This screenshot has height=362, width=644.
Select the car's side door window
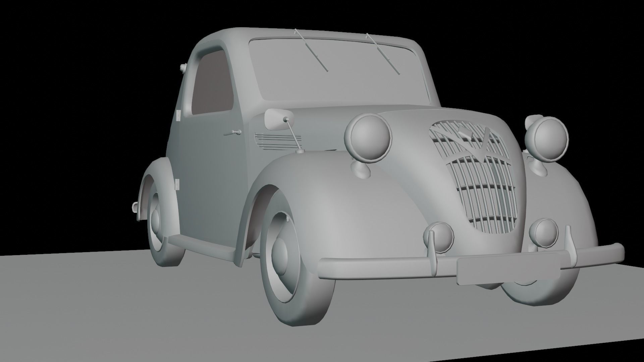(213, 83)
